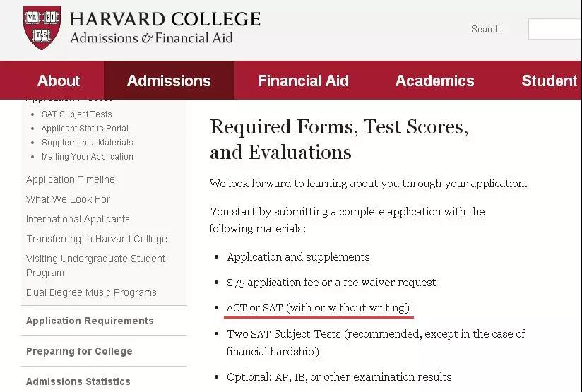Open the Student navigation tab
Image resolution: width=582 pixels, height=392 pixels.
(x=549, y=81)
